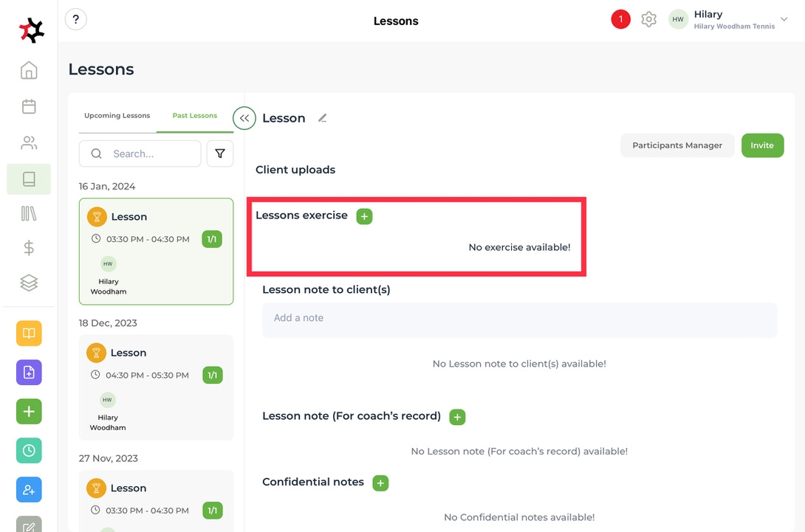Click the green Invite button

coord(762,145)
